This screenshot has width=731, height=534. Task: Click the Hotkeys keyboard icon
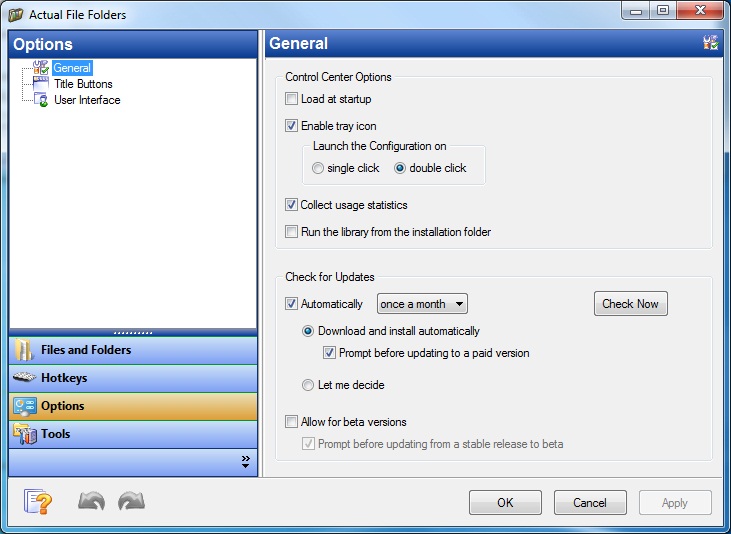tap(25, 378)
